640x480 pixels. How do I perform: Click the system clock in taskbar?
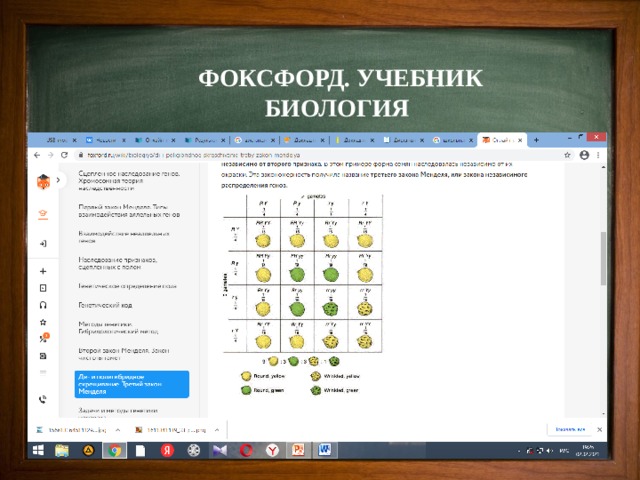pos(589,450)
